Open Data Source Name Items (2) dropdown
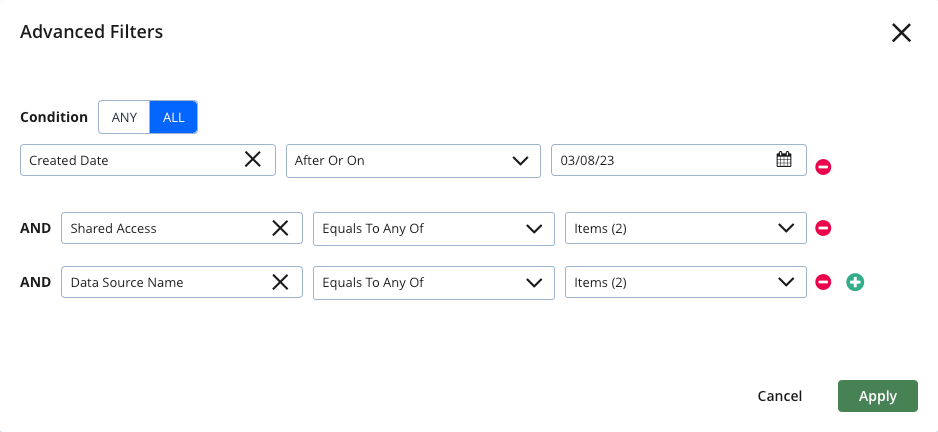This screenshot has height=432, width=938. pos(686,282)
